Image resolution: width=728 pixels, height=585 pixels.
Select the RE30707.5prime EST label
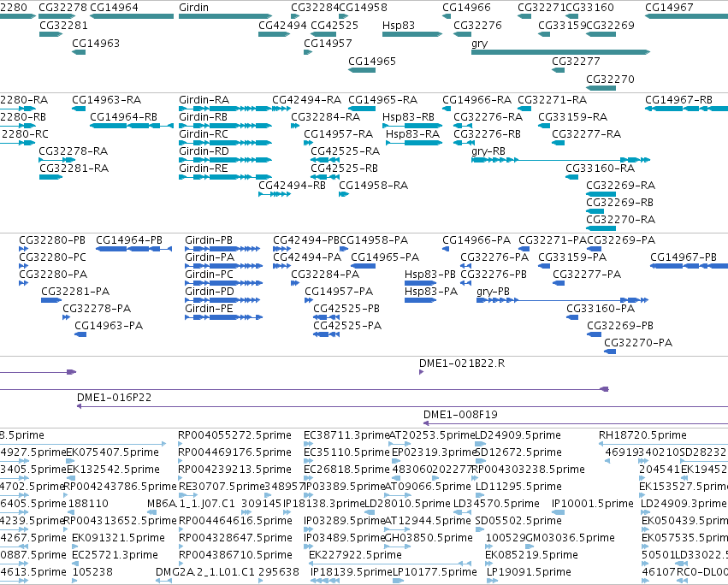222,487
